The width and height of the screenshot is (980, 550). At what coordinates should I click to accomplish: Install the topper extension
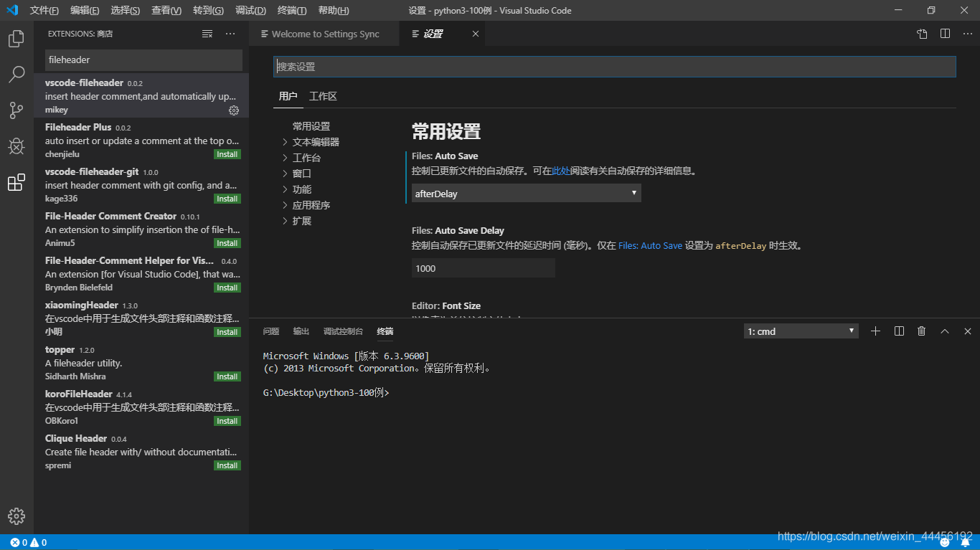pyautogui.click(x=227, y=376)
